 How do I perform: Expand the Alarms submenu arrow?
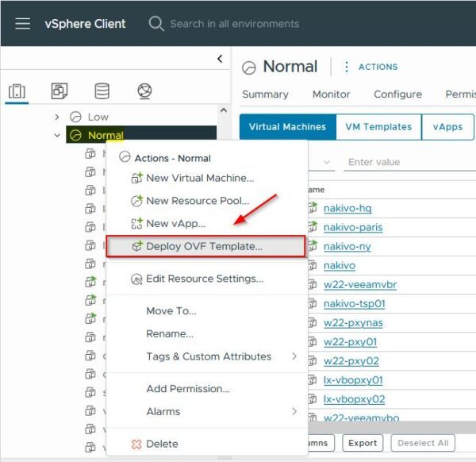[294, 411]
